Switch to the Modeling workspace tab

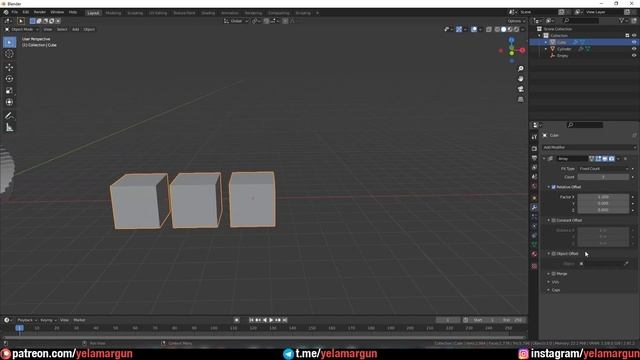click(x=113, y=13)
